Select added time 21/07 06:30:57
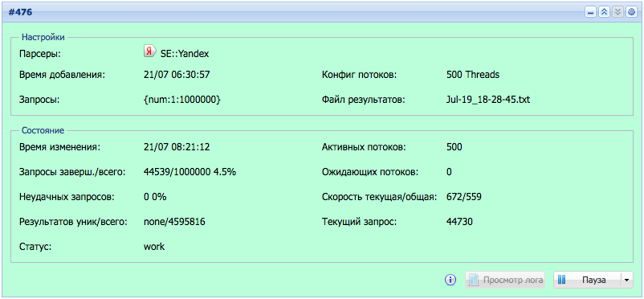The width and height of the screenshot is (644, 299). (177, 75)
